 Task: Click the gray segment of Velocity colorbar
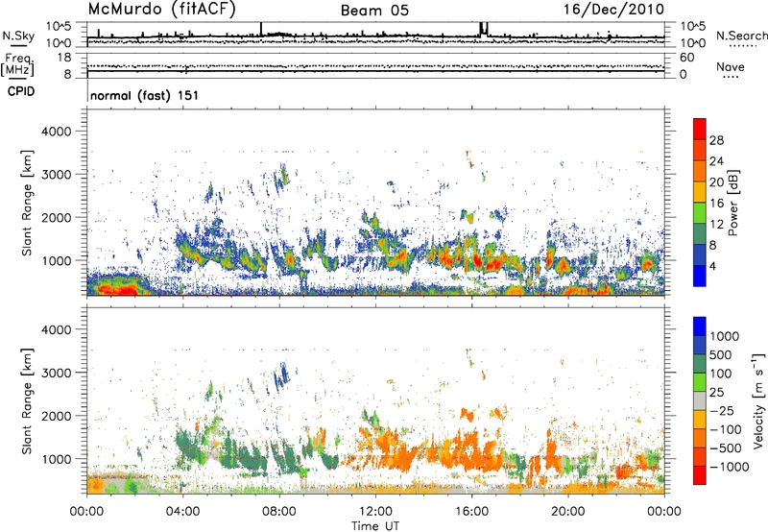[700, 401]
